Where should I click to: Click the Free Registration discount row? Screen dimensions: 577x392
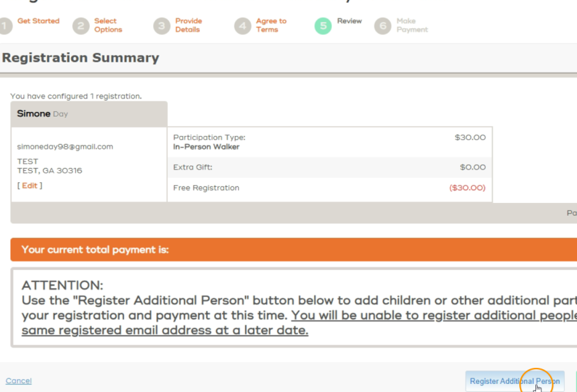pos(329,188)
